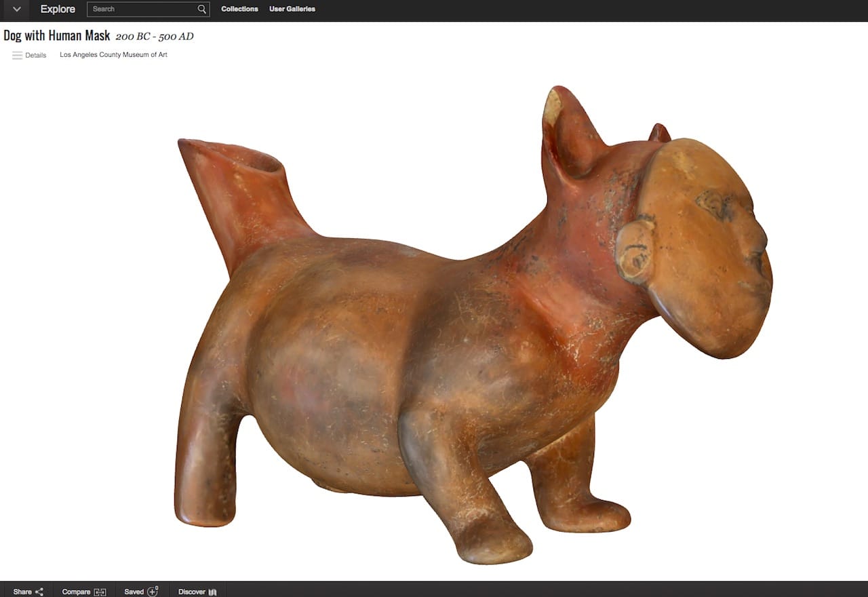
Task: Open the Discover gallery icon
Action: click(211, 591)
